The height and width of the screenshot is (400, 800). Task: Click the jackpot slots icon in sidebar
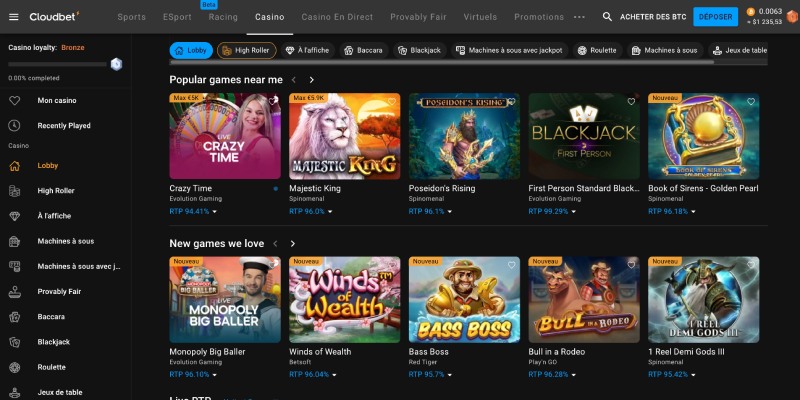pyautogui.click(x=14, y=266)
